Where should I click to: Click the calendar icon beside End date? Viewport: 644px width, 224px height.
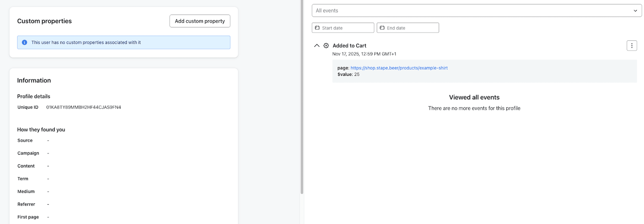pyautogui.click(x=382, y=28)
